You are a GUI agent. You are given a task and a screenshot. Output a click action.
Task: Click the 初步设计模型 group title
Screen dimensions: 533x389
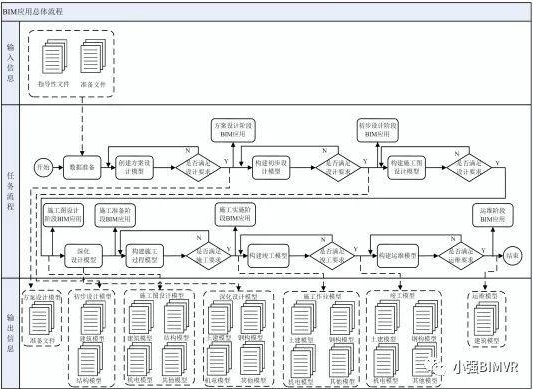click(x=92, y=295)
